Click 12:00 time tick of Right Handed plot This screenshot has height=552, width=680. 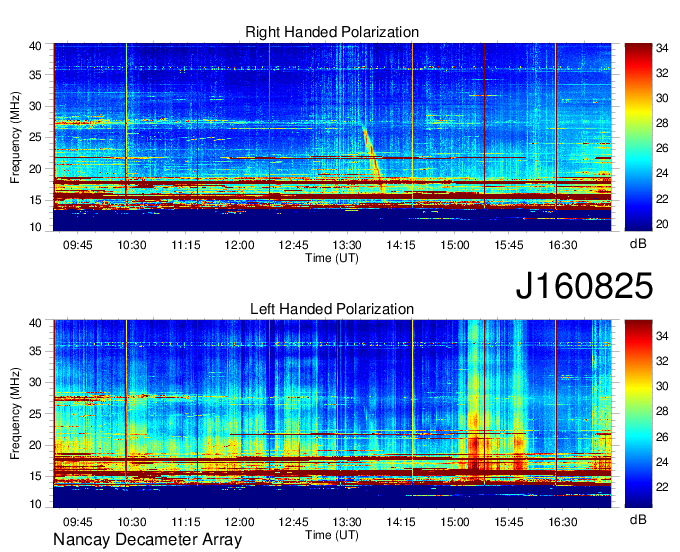pyautogui.click(x=239, y=245)
